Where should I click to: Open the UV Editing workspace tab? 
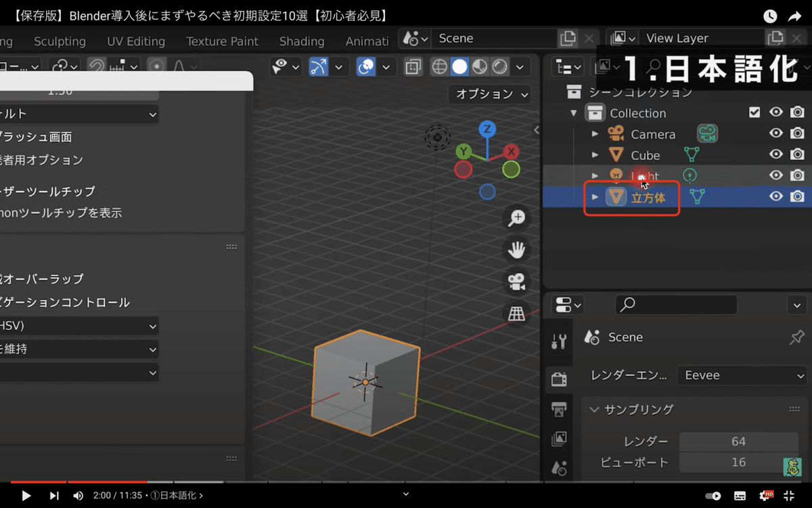135,41
